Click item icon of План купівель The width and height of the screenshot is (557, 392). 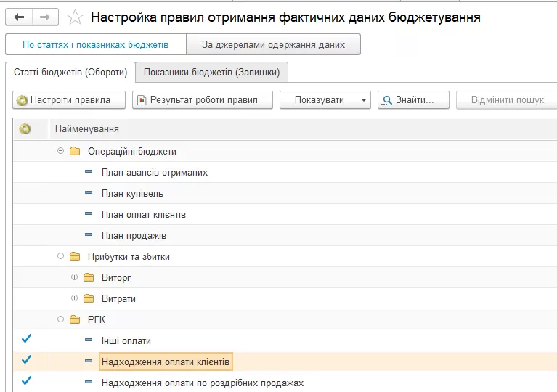pos(89,193)
